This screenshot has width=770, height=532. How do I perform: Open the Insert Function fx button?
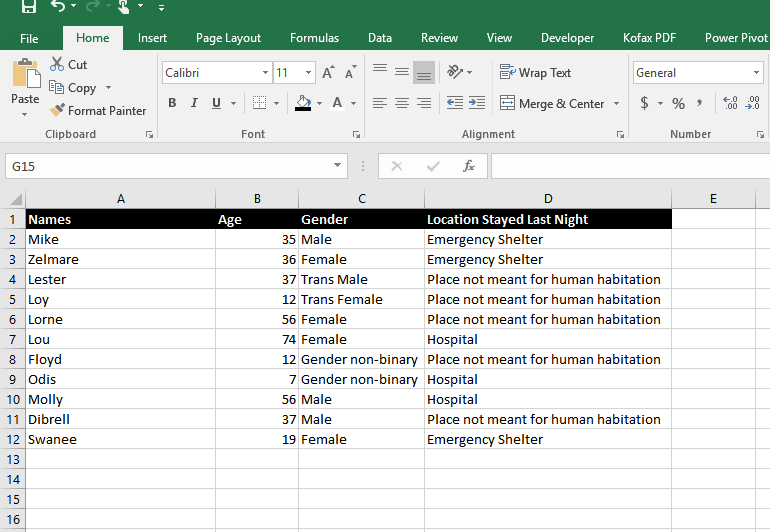click(468, 166)
